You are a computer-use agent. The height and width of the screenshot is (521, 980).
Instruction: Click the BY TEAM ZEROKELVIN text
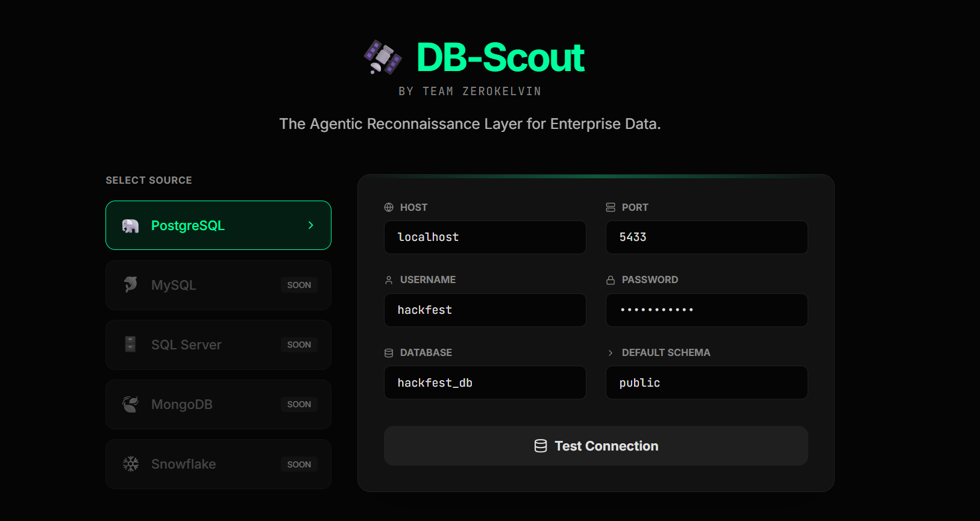click(x=470, y=90)
